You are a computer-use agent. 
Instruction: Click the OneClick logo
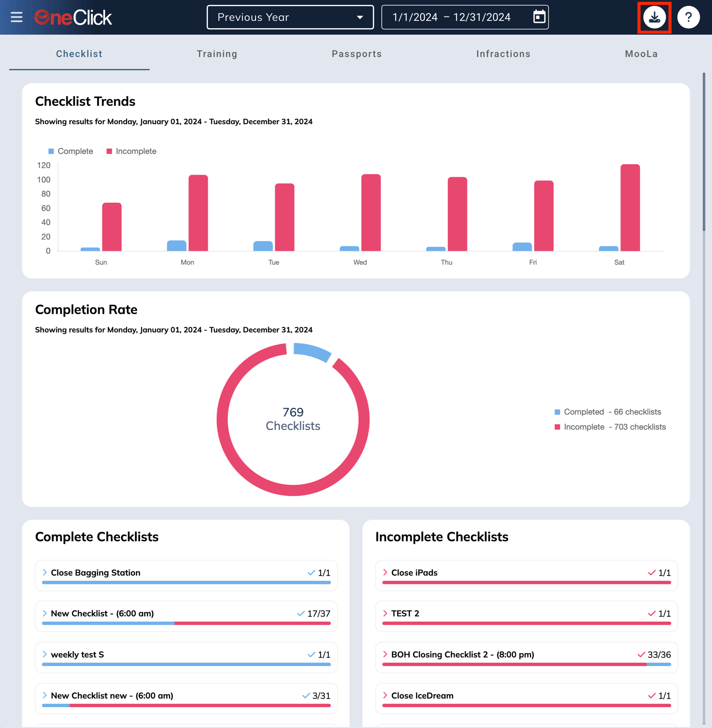coord(73,17)
